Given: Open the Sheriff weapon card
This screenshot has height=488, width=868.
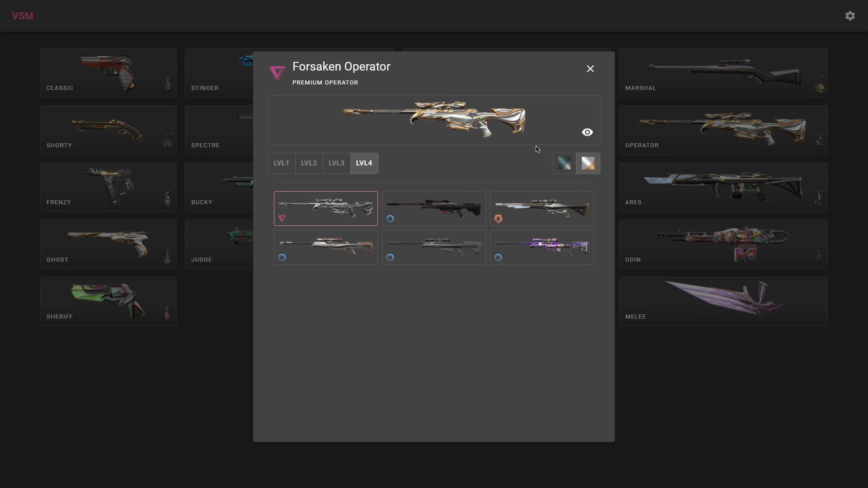Looking at the screenshot, I should click(108, 301).
